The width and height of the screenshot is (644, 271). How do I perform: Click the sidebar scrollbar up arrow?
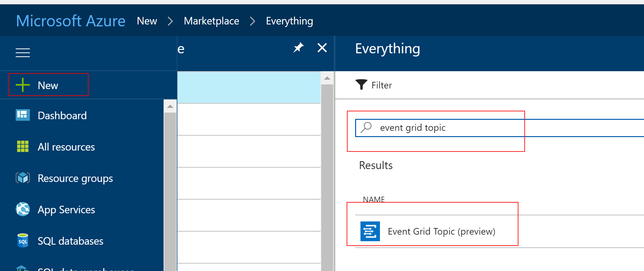[x=170, y=106]
